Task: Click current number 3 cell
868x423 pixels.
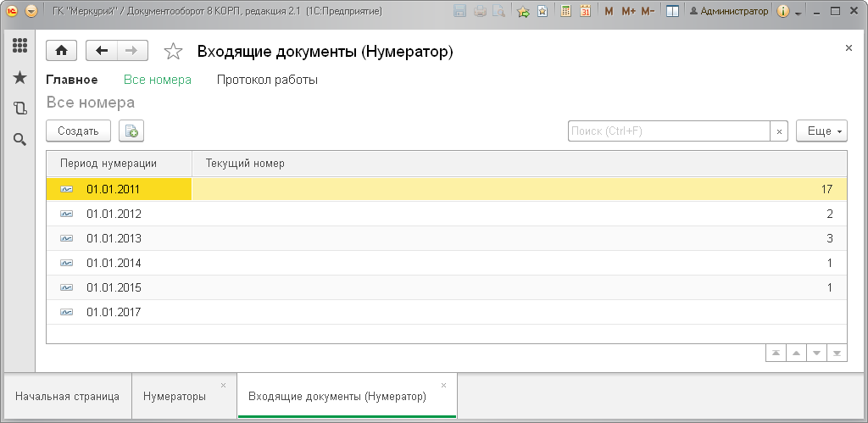Action: point(520,239)
